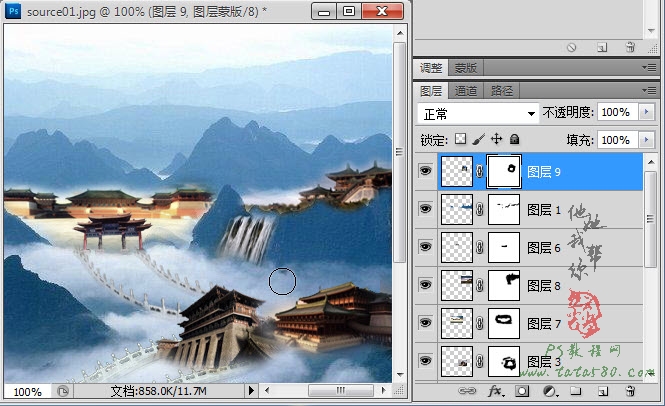Viewport: 665px width, 406px height.
Task: Click the new item icon in the upper panel
Action: click(602, 48)
